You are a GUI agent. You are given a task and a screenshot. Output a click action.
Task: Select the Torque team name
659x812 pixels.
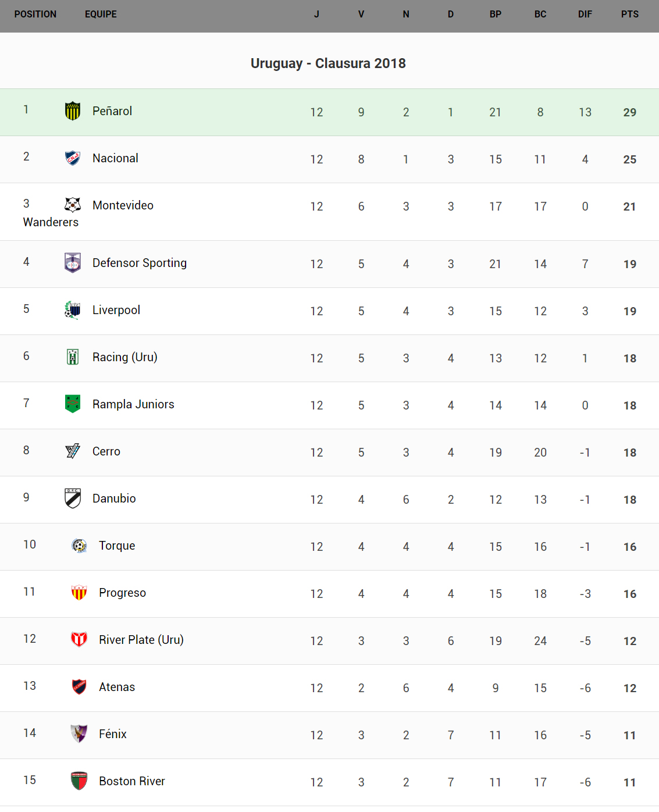click(x=117, y=546)
